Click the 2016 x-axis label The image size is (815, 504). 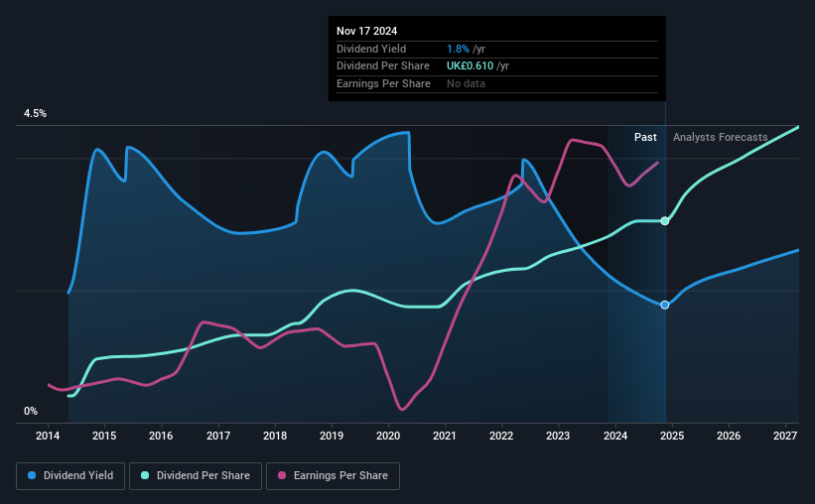[161, 436]
